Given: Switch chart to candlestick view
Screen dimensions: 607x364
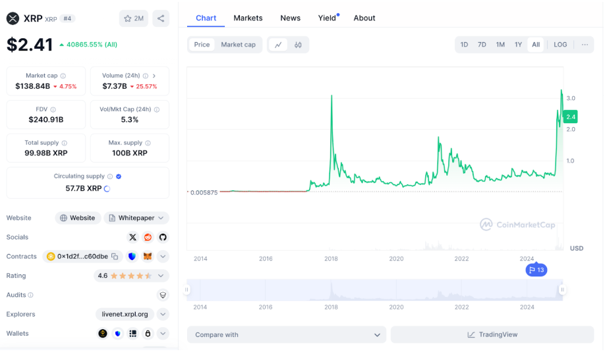Looking at the screenshot, I should point(298,45).
